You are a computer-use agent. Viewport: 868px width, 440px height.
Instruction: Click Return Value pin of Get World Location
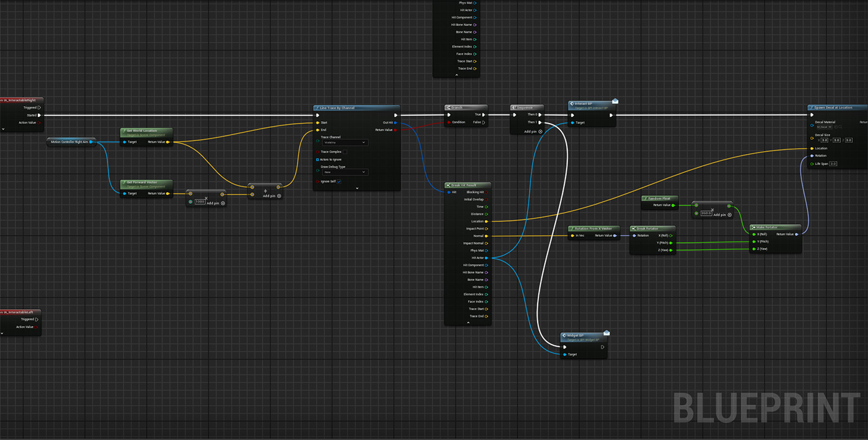point(168,142)
